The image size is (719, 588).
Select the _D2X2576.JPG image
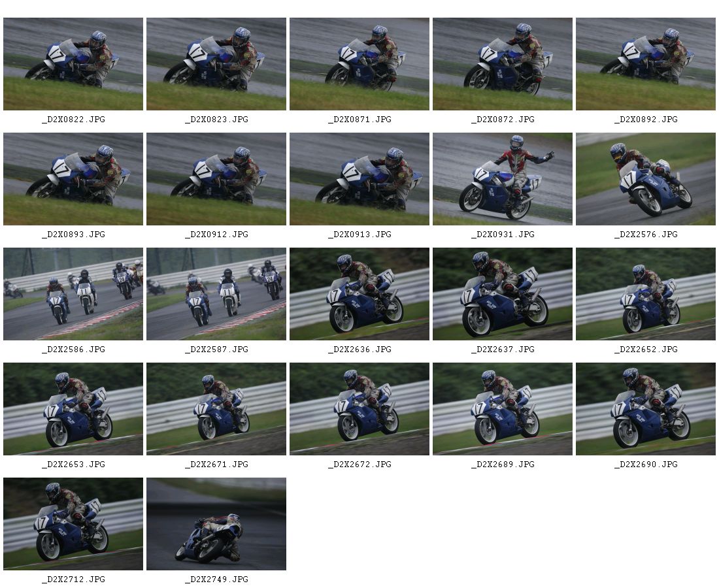click(x=646, y=179)
